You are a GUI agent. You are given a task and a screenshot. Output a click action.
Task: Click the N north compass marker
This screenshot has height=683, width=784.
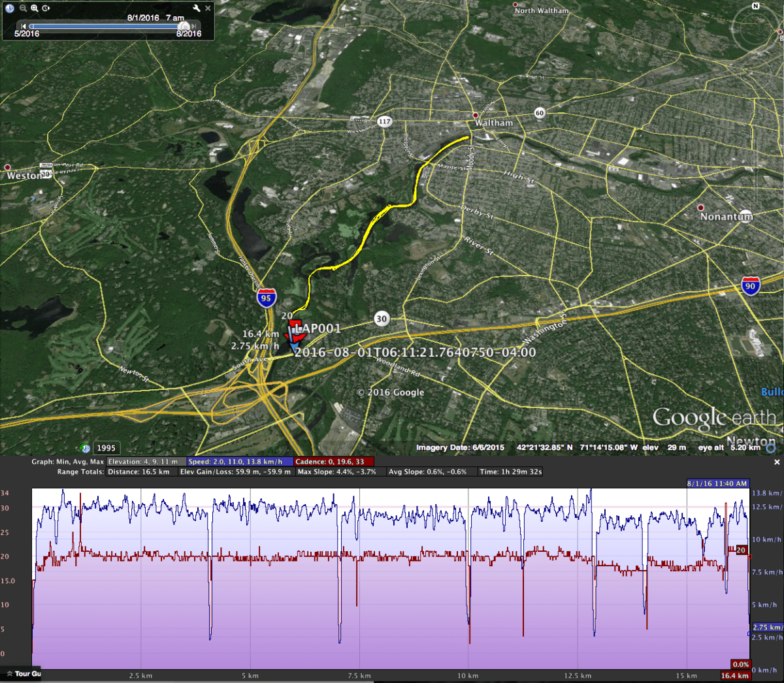(756, 6)
